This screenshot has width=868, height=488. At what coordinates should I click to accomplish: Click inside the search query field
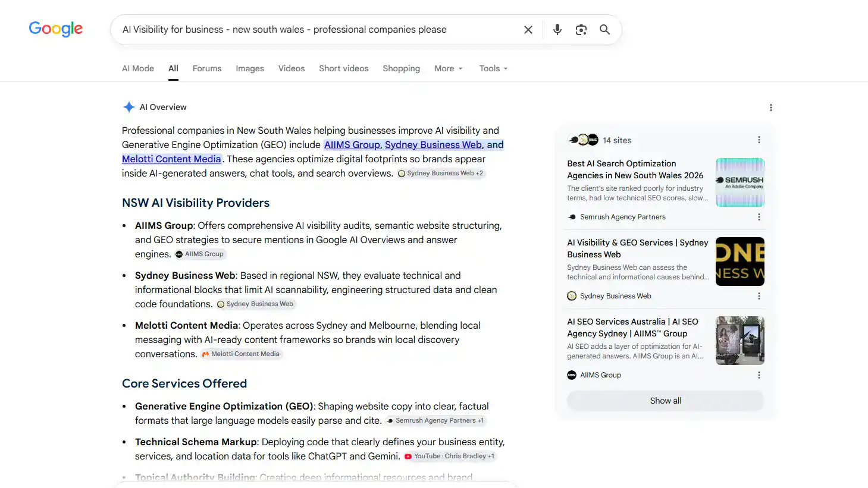pos(315,30)
